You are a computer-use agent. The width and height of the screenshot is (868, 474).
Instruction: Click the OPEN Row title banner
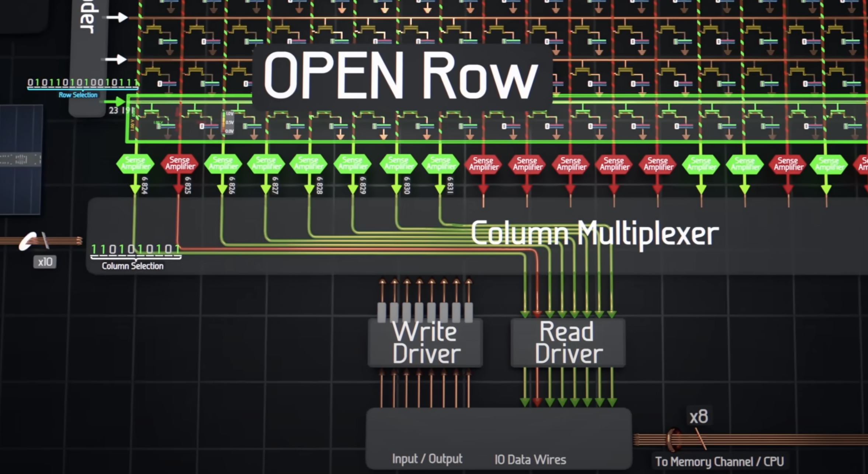coord(402,76)
